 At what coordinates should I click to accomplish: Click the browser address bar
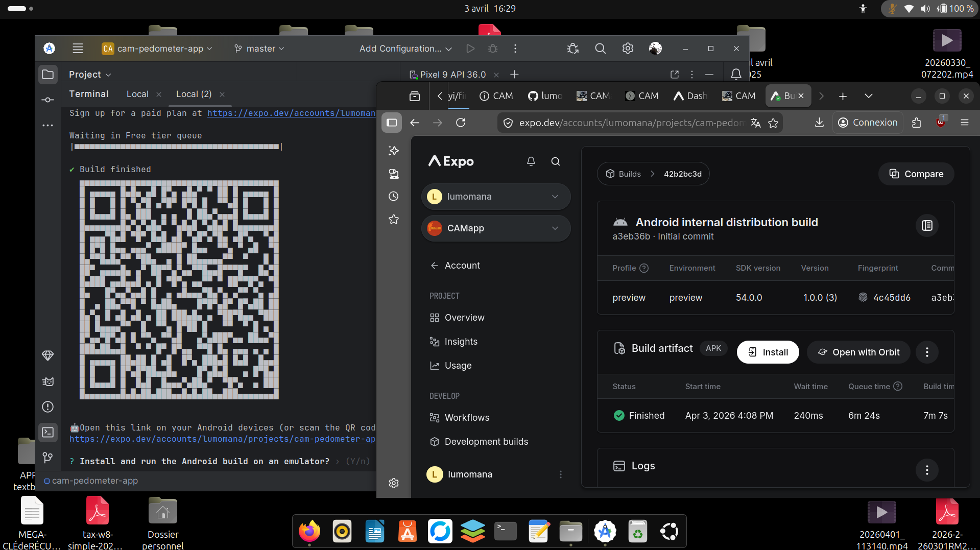(631, 123)
